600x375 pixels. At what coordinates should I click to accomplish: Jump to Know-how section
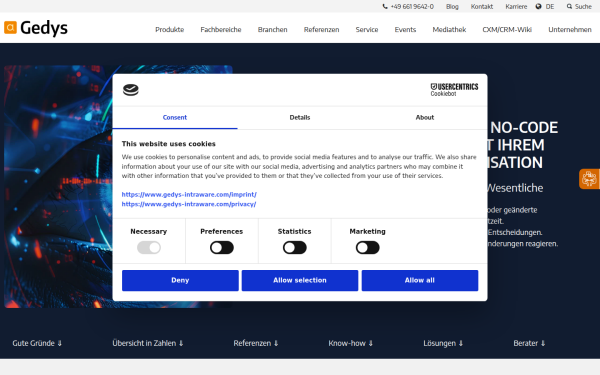pyautogui.click(x=351, y=343)
